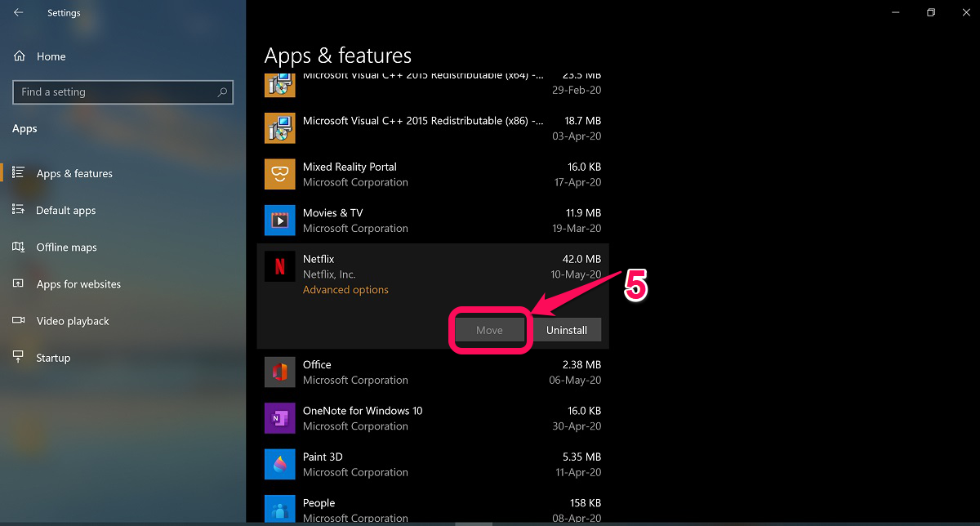Click the People app icon
The width and height of the screenshot is (980, 526).
click(x=280, y=510)
